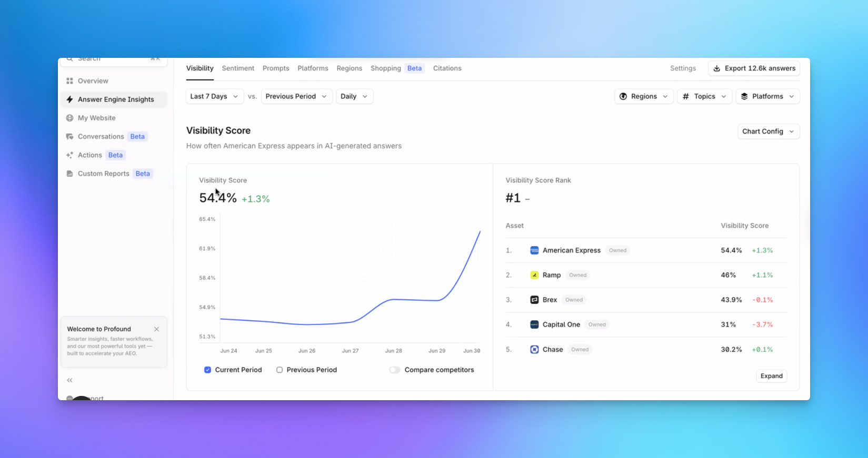Image resolution: width=868 pixels, height=458 pixels.
Task: Click the Asset column header
Action: [x=515, y=226]
